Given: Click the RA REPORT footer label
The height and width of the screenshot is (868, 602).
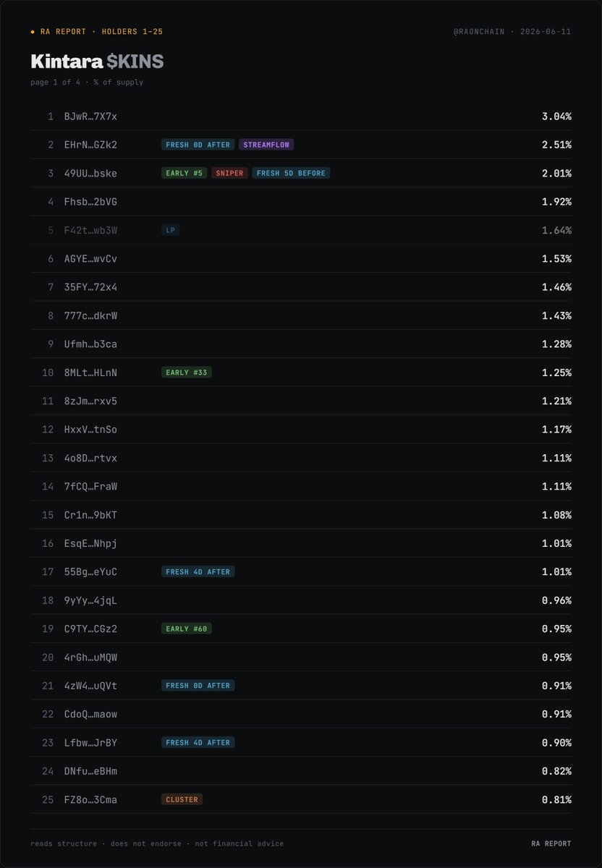Looking at the screenshot, I should click(551, 843).
